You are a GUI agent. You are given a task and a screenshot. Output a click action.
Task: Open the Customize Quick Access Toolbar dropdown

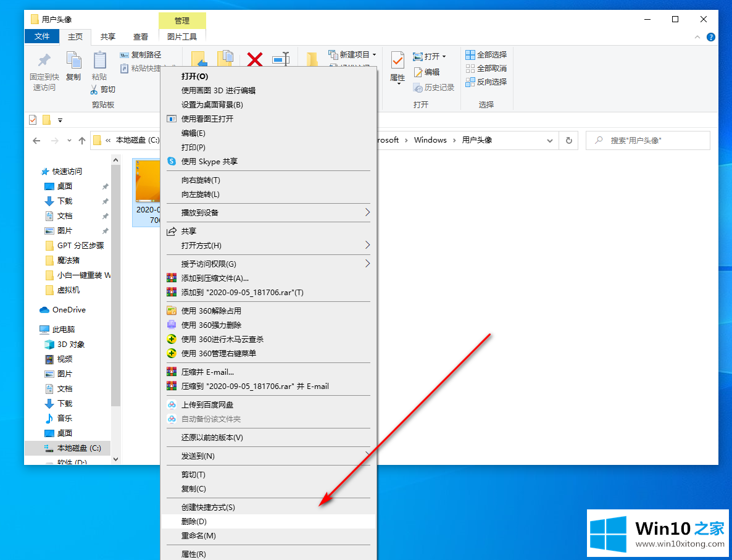[60, 120]
